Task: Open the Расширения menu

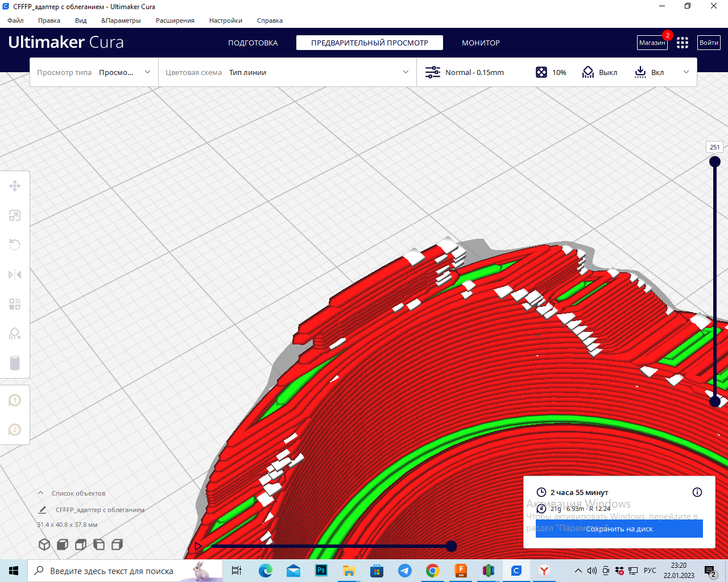Action: pyautogui.click(x=175, y=20)
